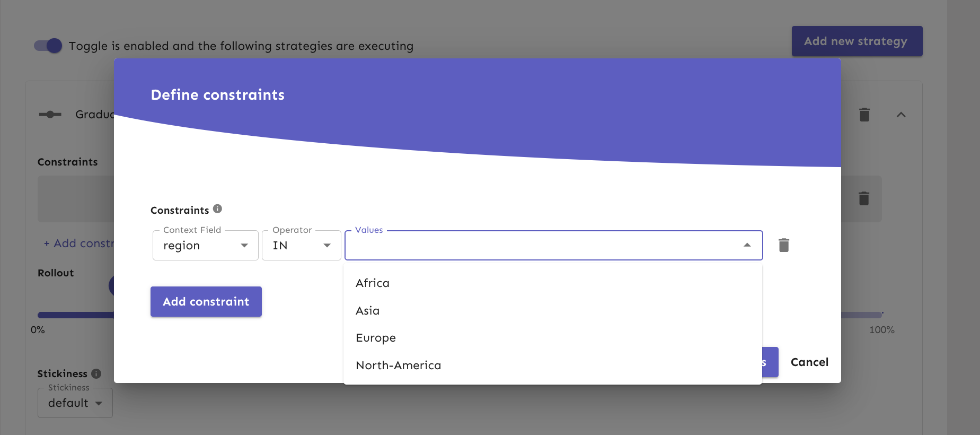
Task: Choose Europe in the values list
Action: [x=376, y=338]
